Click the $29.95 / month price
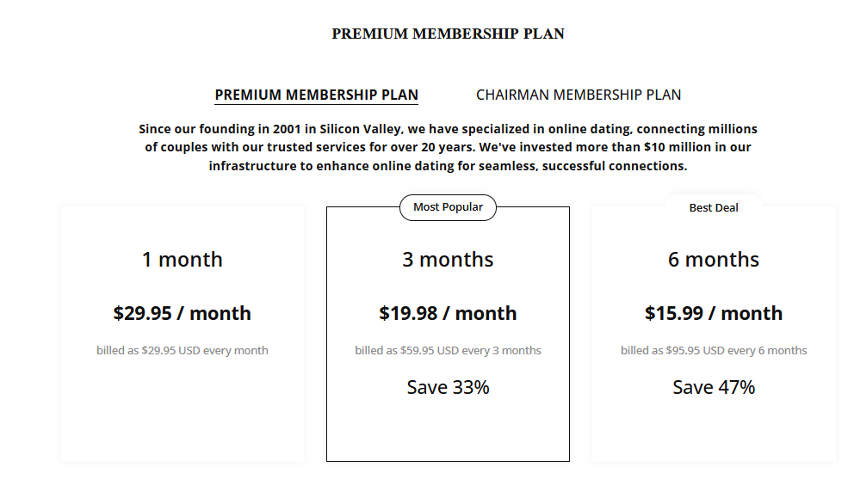Viewport: 854px width, 504px height. (183, 313)
